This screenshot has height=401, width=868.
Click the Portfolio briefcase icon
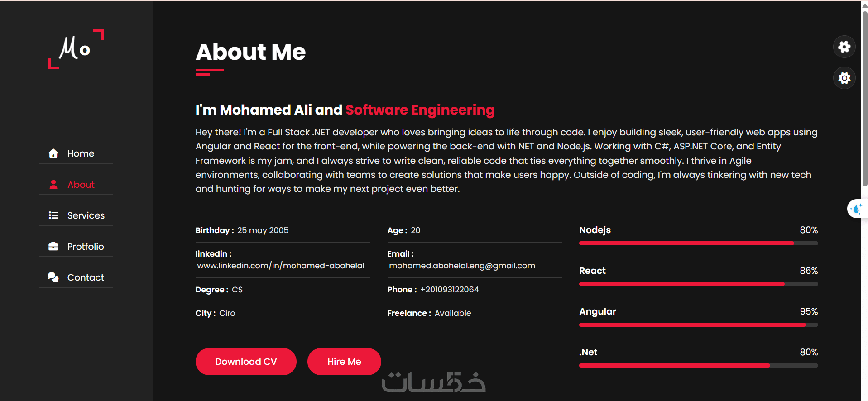[53, 247]
